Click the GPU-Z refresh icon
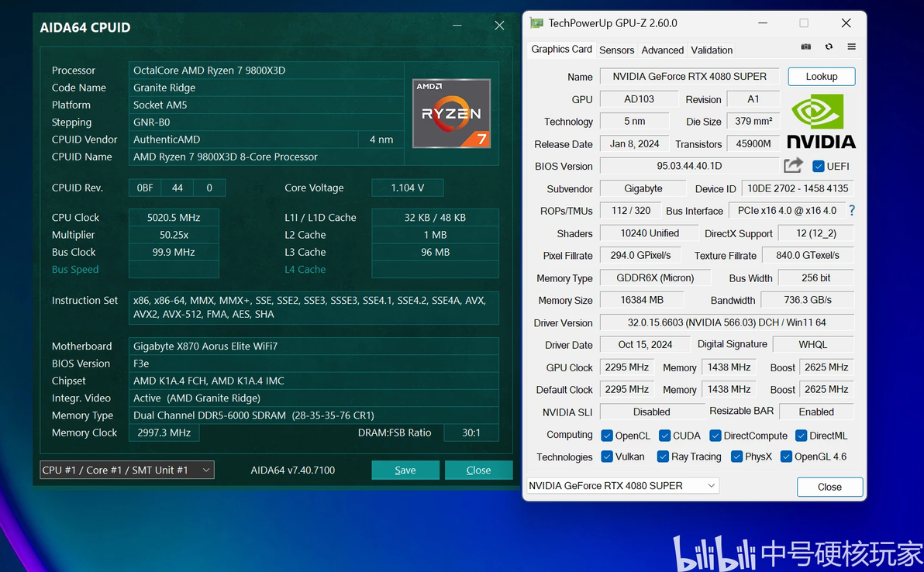Screen dimensions: 924x572 (x=829, y=47)
